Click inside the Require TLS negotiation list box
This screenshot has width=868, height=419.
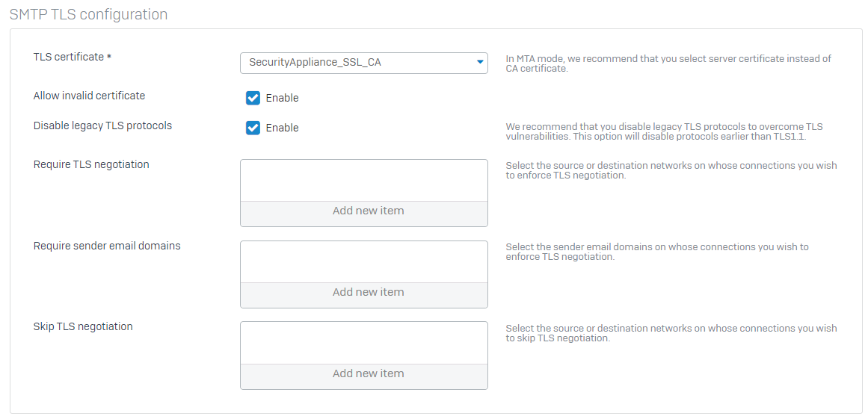point(364,181)
